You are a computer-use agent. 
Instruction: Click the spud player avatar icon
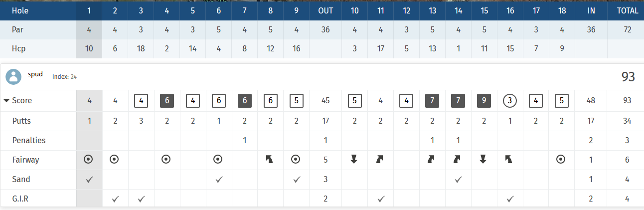click(x=14, y=76)
